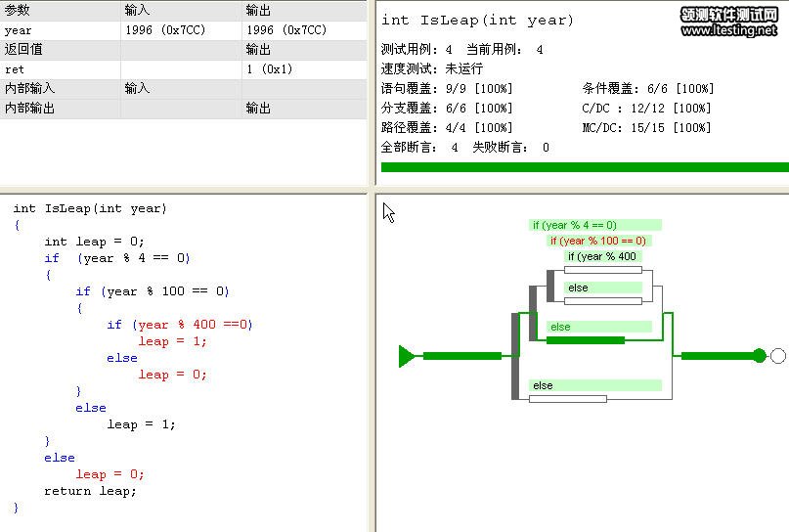The image size is (789, 532).
Task: Select the 'if (year % 400' flowchart node
Action: click(x=602, y=256)
